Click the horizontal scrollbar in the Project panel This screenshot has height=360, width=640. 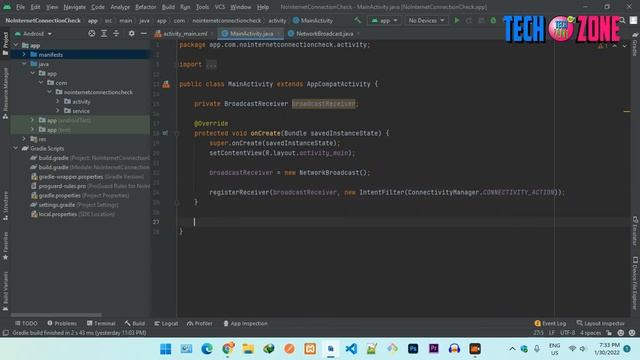click(x=56, y=315)
